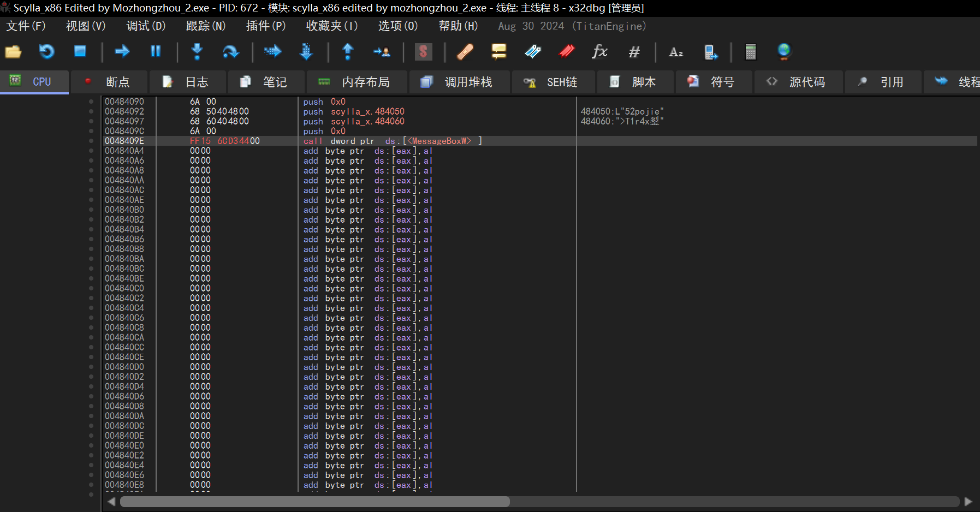Open the 插件(P) menu
This screenshot has width=980, height=512.
[x=266, y=26]
